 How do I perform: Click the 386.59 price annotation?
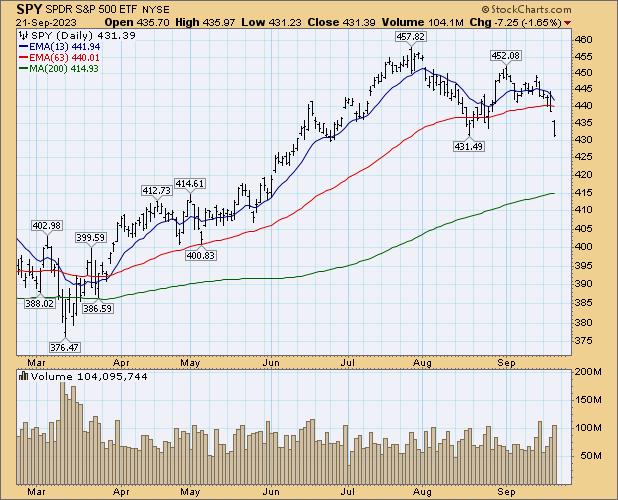tap(98, 309)
